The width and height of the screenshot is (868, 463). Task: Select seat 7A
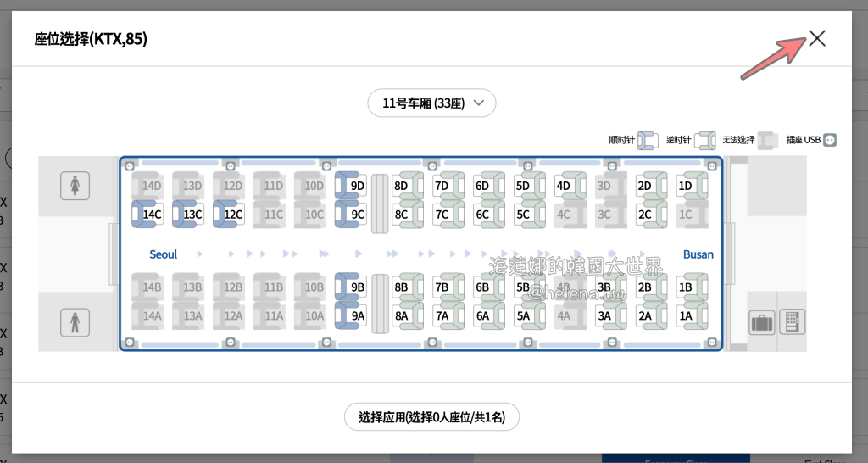[449, 315]
